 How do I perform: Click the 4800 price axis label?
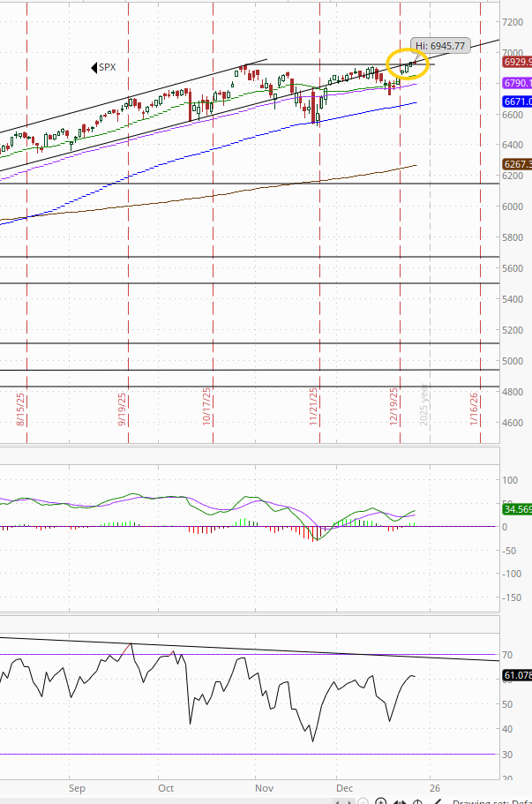coord(513,392)
